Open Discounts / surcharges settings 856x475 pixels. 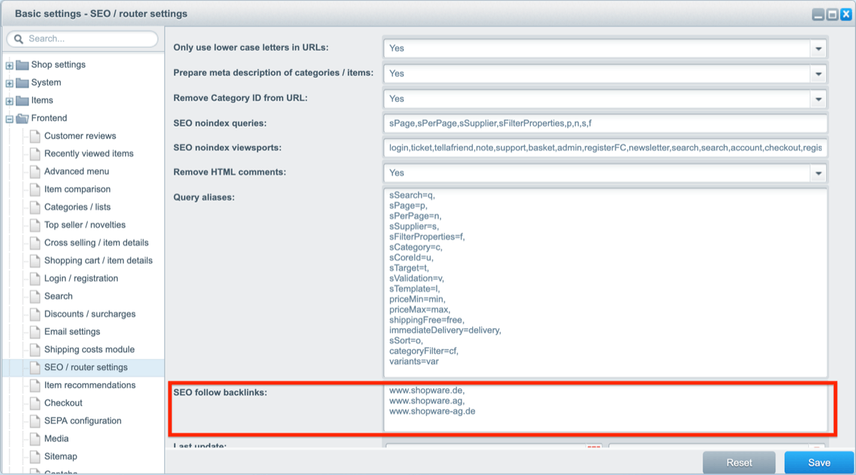coord(90,314)
